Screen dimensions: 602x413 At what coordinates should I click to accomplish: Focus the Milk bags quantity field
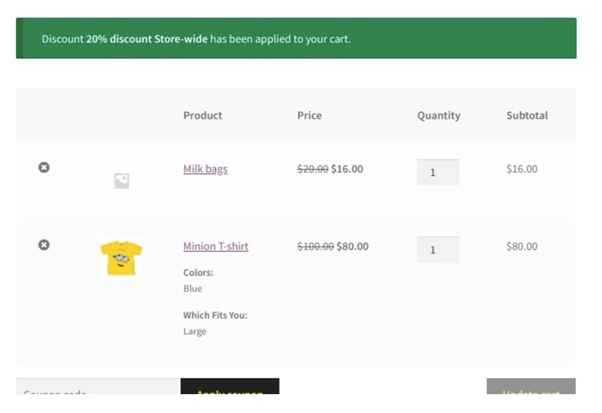[x=437, y=172]
